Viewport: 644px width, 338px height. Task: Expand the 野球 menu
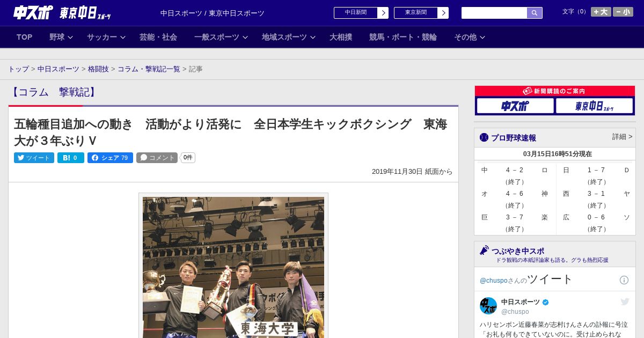tap(61, 37)
